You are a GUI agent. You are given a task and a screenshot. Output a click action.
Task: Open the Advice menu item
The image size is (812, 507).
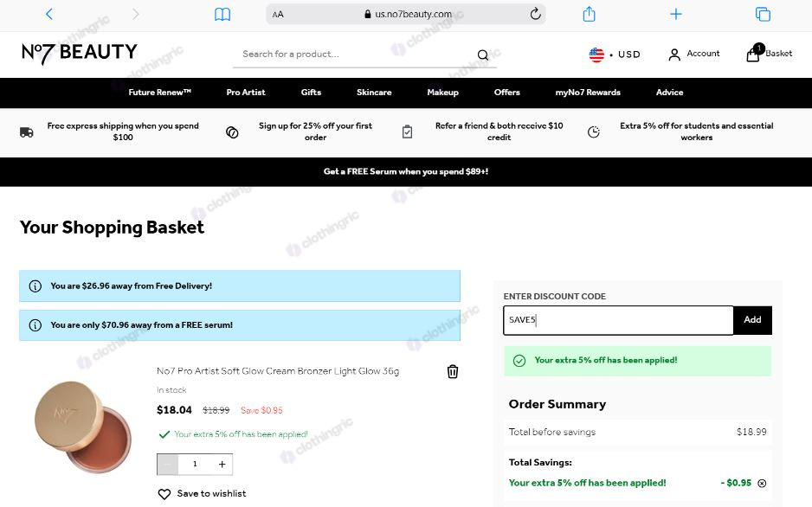[669, 93]
